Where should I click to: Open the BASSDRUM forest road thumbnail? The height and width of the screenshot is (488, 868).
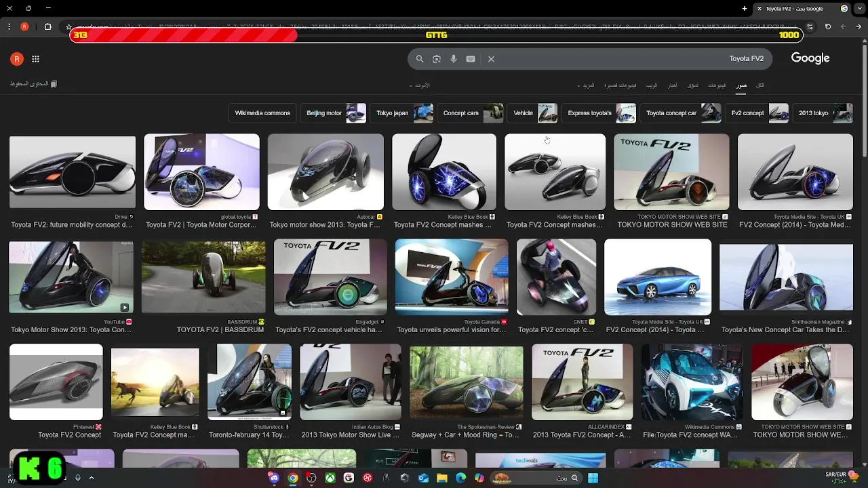pyautogui.click(x=203, y=277)
